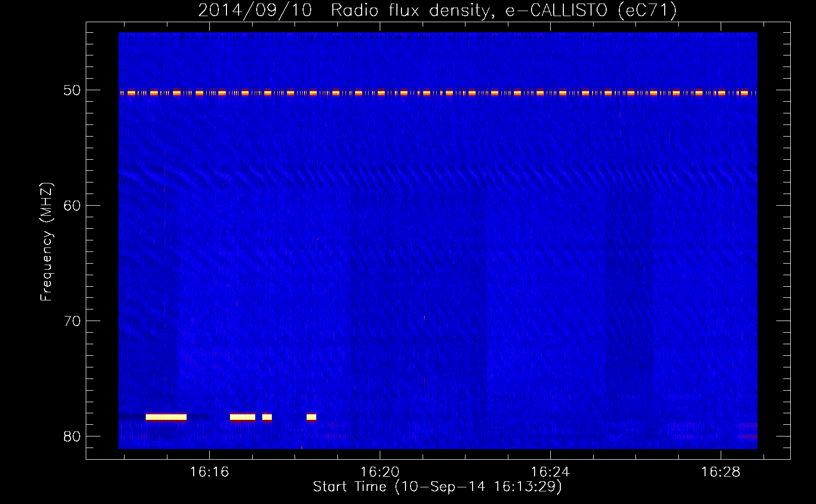Click the 60 frequency tick label
The height and width of the screenshot is (504, 816).
(72, 206)
